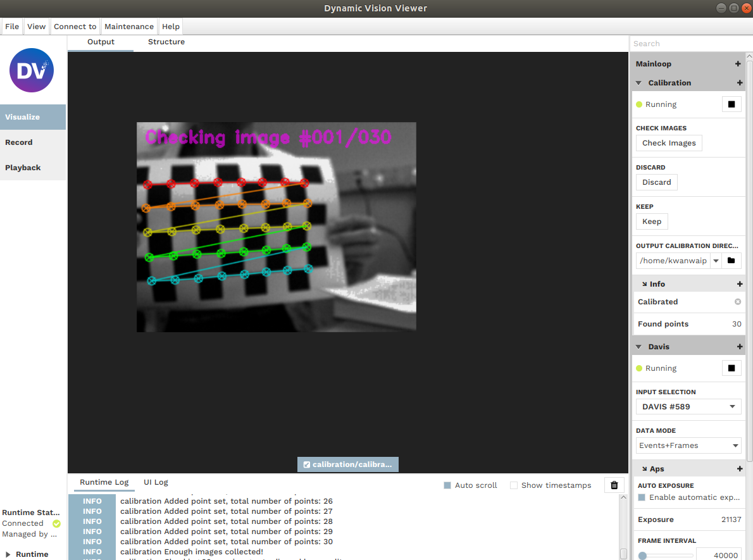This screenshot has height=560, width=753.
Task: Toggle Enable automatic exposure checkbox
Action: (642, 497)
